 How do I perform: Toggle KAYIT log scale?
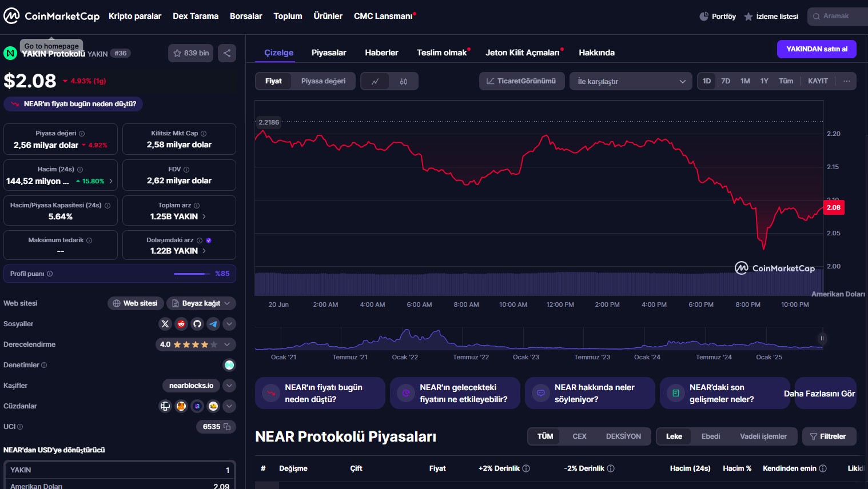coord(818,81)
